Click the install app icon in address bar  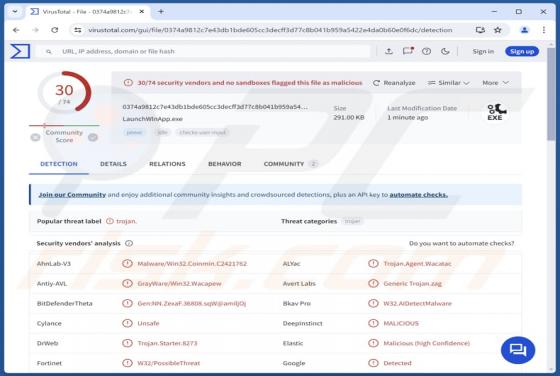coord(480,30)
